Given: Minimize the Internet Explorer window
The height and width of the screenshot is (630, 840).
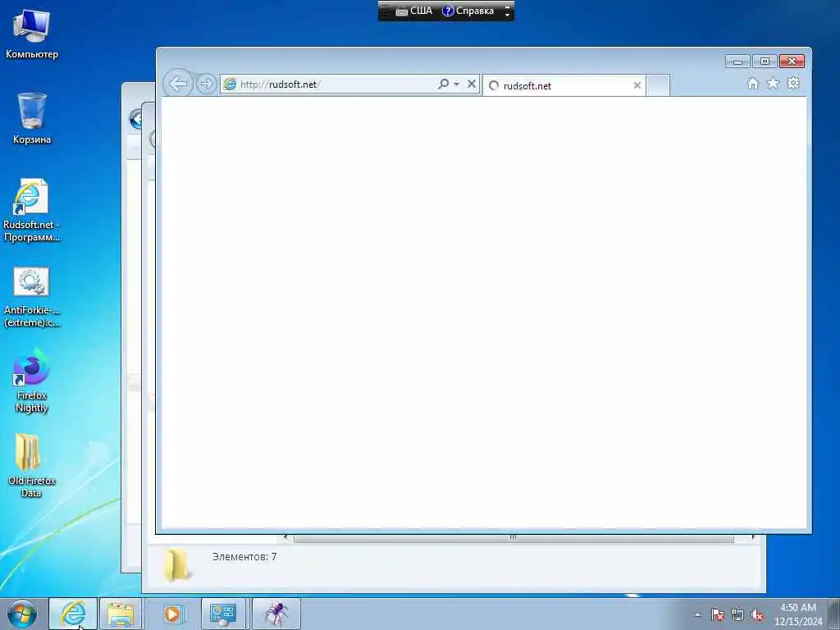Looking at the screenshot, I should [737, 62].
